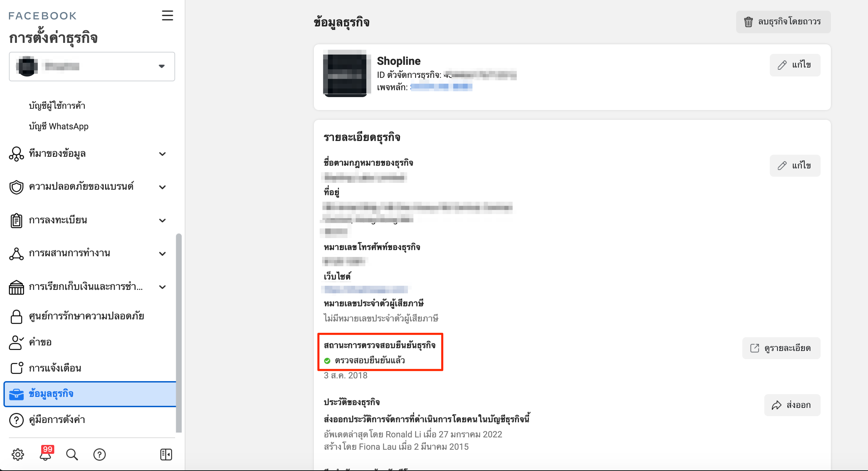Image resolution: width=868 pixels, height=471 pixels.
Task: Open the blurred เพจหลัก main page link
Action: pyautogui.click(x=441, y=87)
